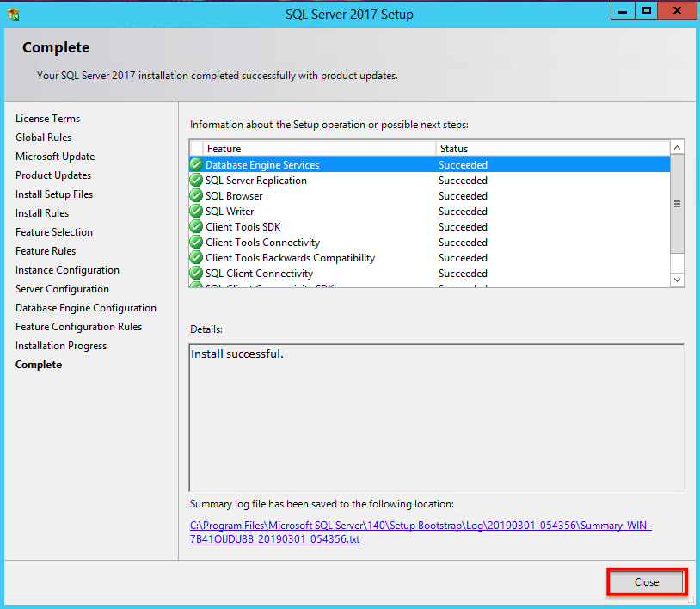Click the red X window close button
700x609 pixels.
[677, 10]
